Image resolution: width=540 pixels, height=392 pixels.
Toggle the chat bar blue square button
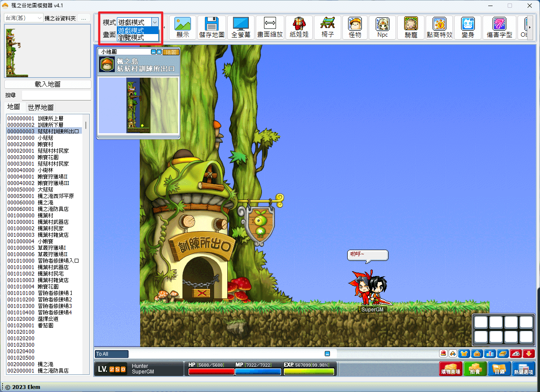click(327, 354)
